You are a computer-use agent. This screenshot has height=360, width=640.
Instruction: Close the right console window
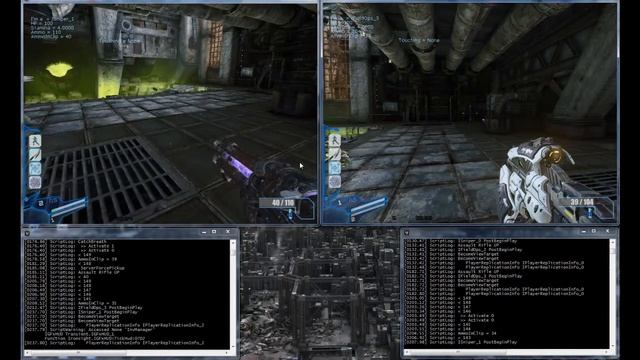click(607, 231)
